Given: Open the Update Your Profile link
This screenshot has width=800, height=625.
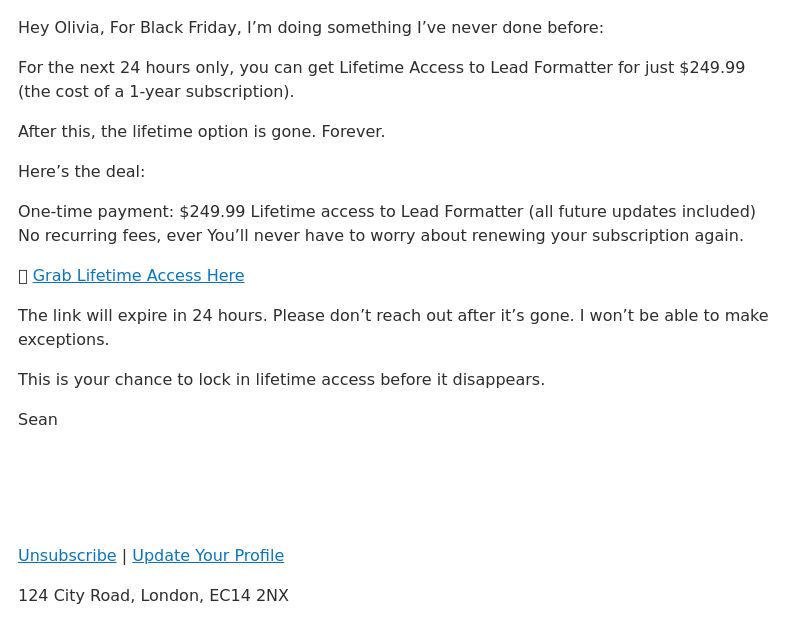Looking at the screenshot, I should pyautogui.click(x=208, y=555).
